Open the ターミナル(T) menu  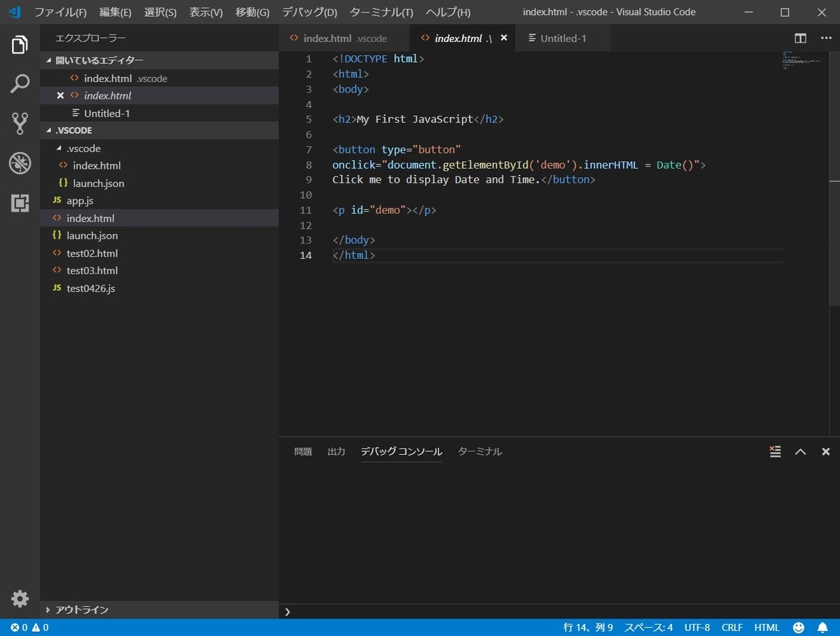tap(381, 12)
